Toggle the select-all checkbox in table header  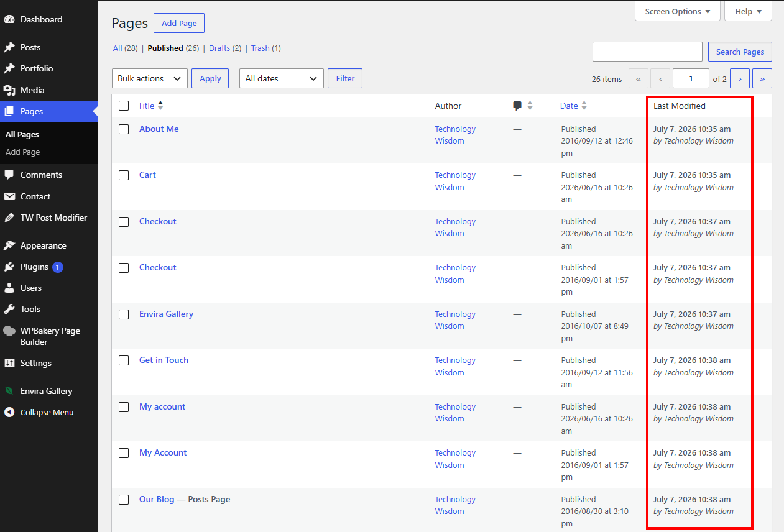point(124,106)
